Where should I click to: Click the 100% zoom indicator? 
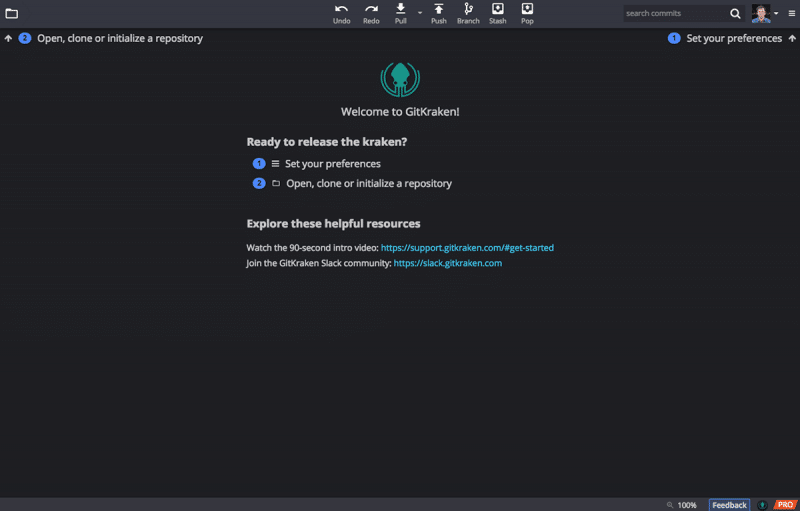point(687,505)
